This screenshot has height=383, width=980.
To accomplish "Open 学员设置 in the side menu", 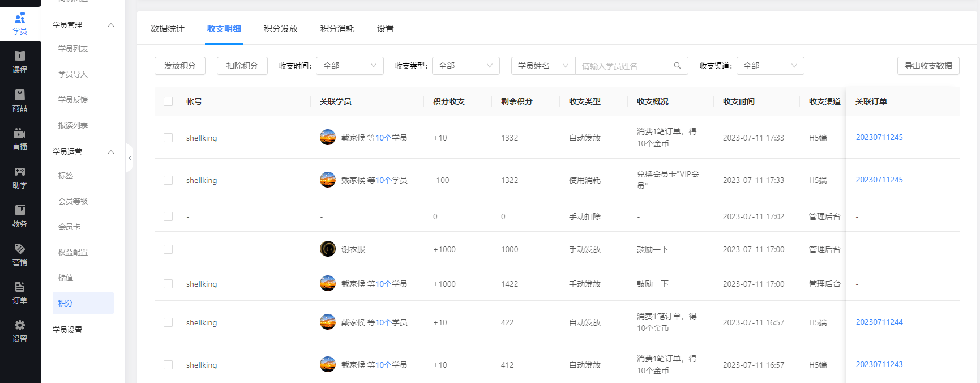I will [x=67, y=330].
